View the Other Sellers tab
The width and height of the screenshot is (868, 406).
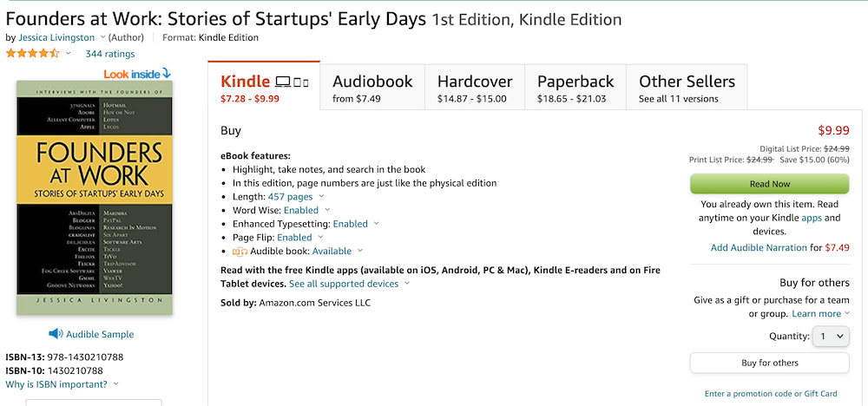click(687, 88)
